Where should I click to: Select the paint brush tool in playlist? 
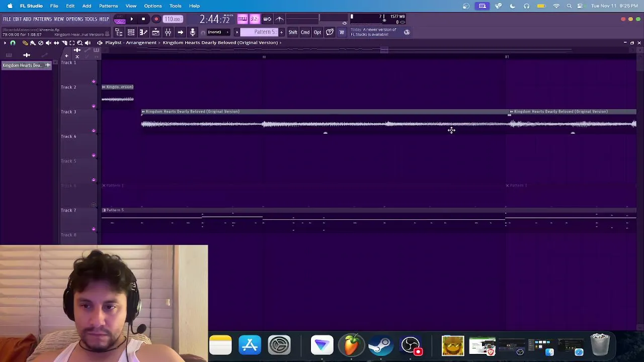pyautogui.click(x=33, y=43)
